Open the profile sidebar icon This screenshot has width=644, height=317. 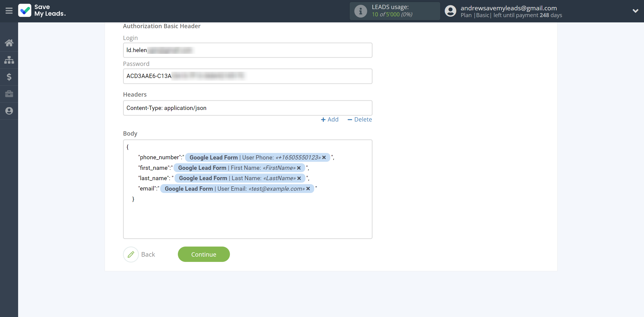[x=9, y=111]
